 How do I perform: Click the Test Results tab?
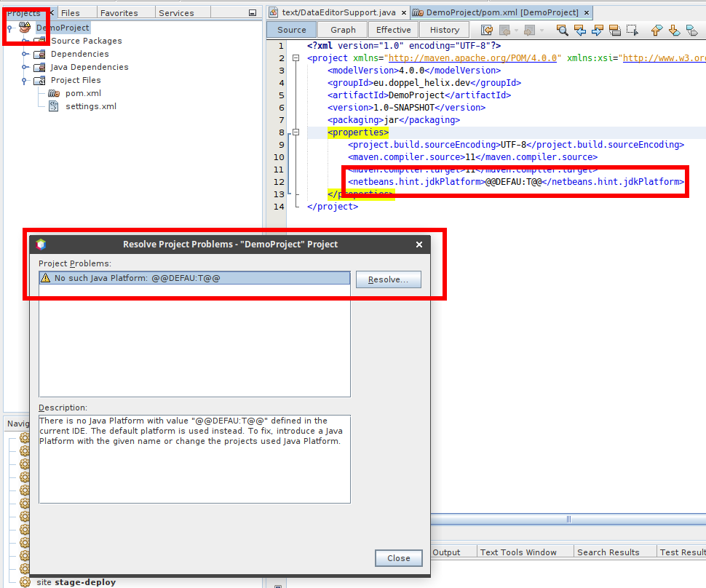pos(682,552)
